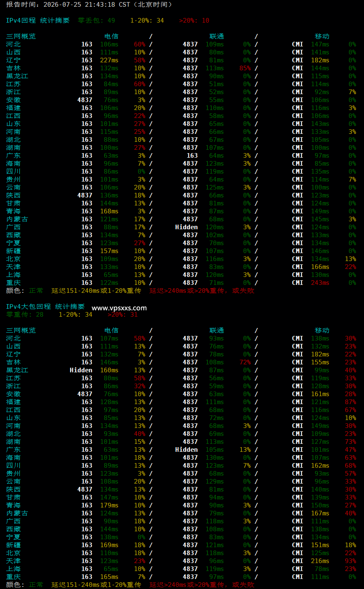Select the 零重传: 28 statistic
Image resolution: width=364 pixels, height=589 pixels.
pos(25,315)
